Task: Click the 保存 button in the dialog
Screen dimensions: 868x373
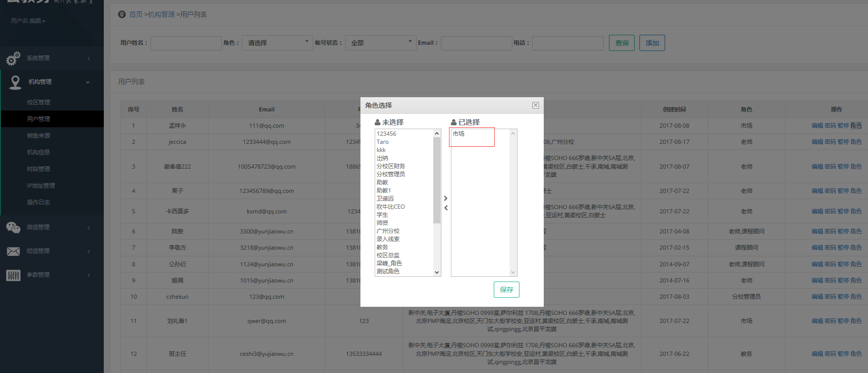Action: pos(507,290)
